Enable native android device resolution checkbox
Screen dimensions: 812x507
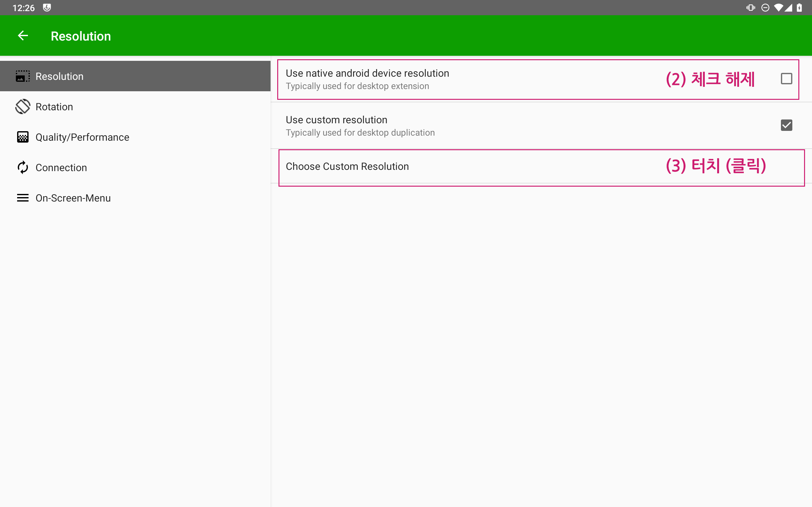point(786,79)
